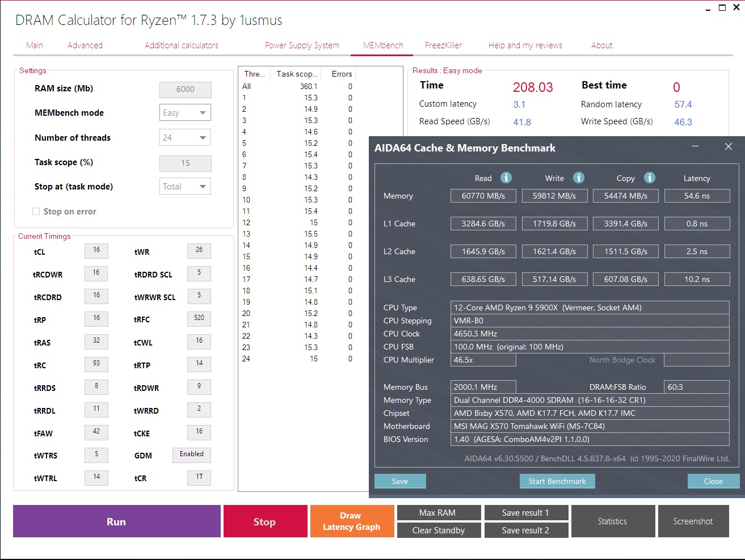Screen dimensions: 745x560
Task: Click the Task scope field showing 15
Action: [186, 163]
